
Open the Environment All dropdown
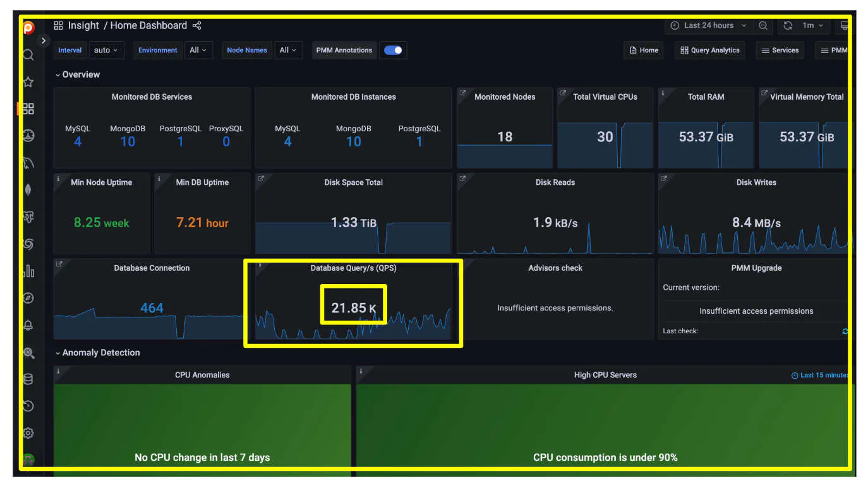coord(198,50)
